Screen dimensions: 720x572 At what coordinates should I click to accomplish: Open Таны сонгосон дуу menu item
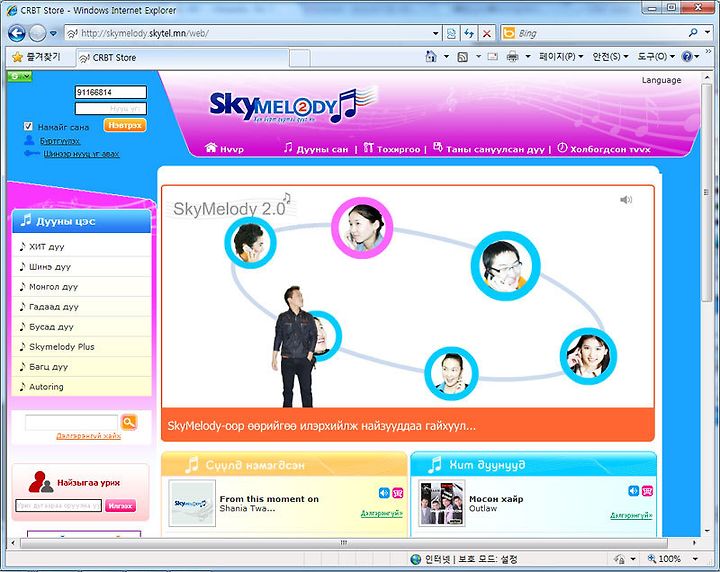(x=489, y=148)
